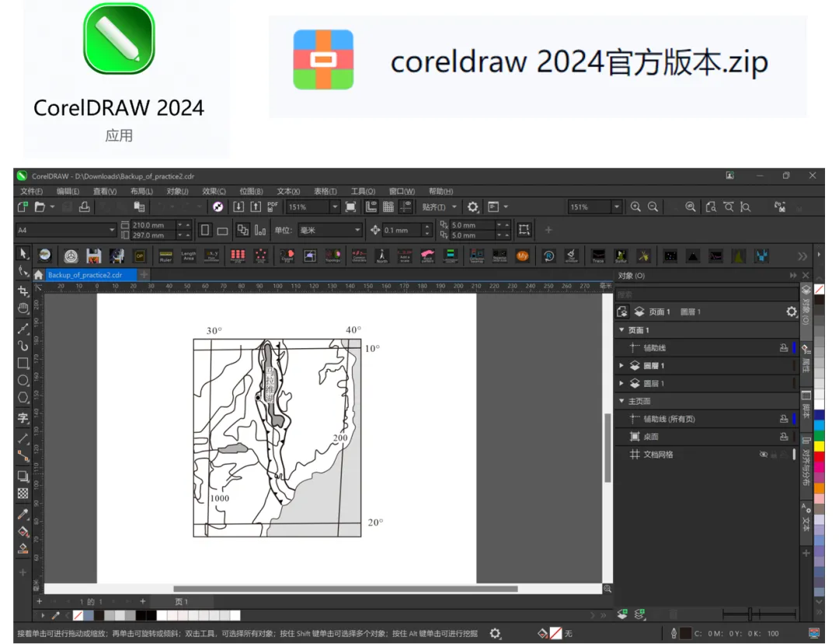Screen dimensions: 839x644
Task: Choose the Transparency checkerboard tool
Action: pos(23,493)
